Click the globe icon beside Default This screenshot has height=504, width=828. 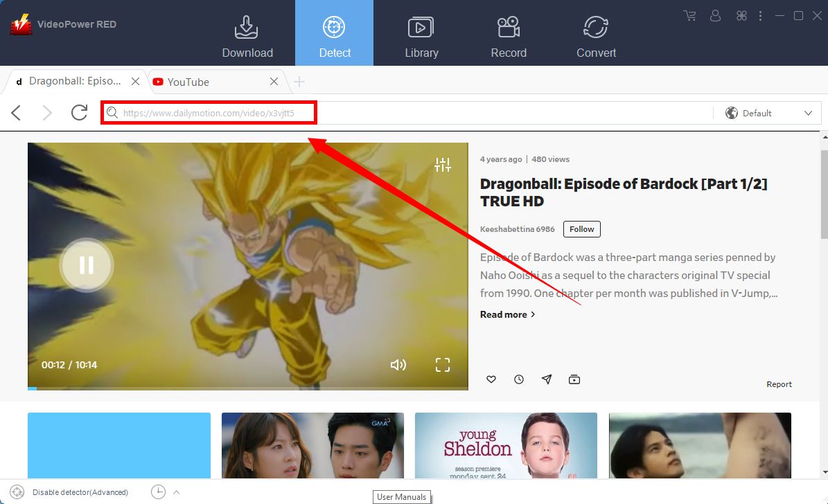point(732,113)
